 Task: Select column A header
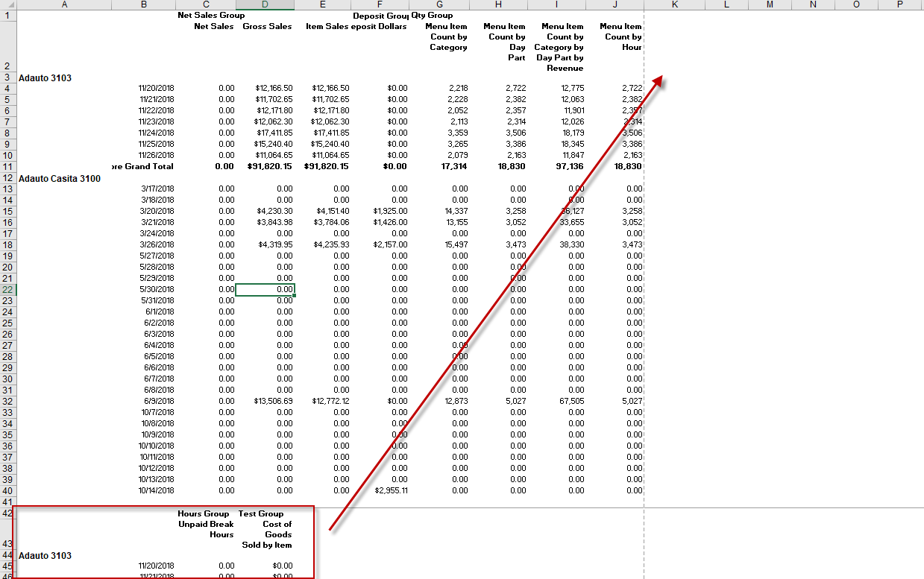click(x=64, y=4)
